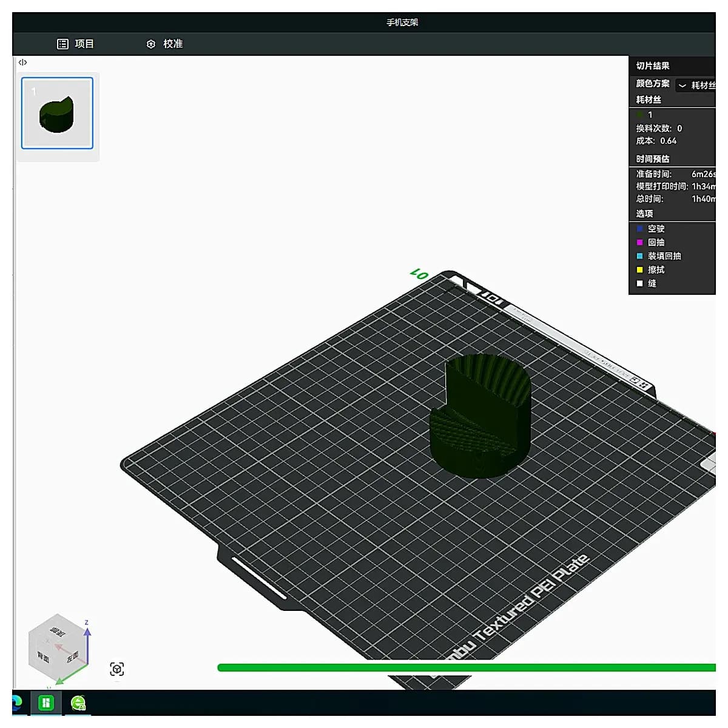This screenshot has width=728, height=728.
Task: Toggle 缝 seam display option
Action: (x=639, y=283)
